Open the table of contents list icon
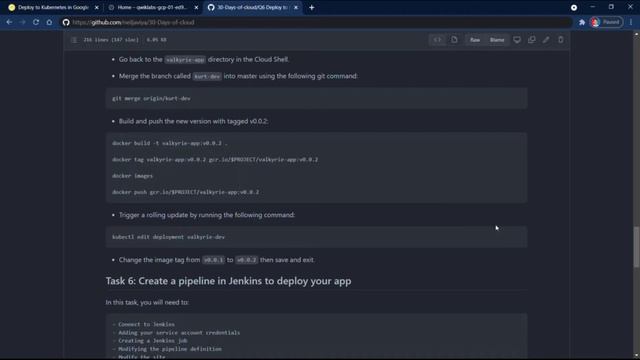 tap(74, 40)
